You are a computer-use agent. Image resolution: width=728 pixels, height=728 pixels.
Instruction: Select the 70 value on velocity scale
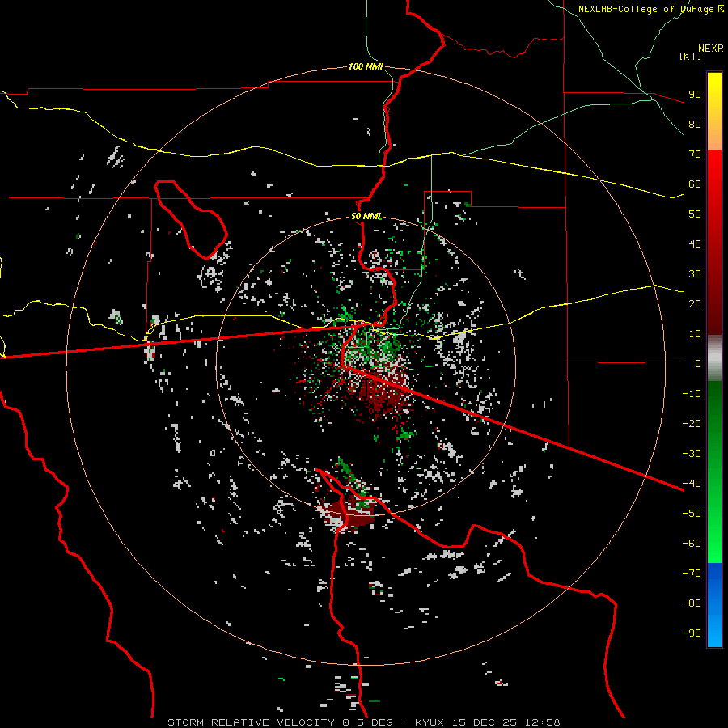point(695,154)
